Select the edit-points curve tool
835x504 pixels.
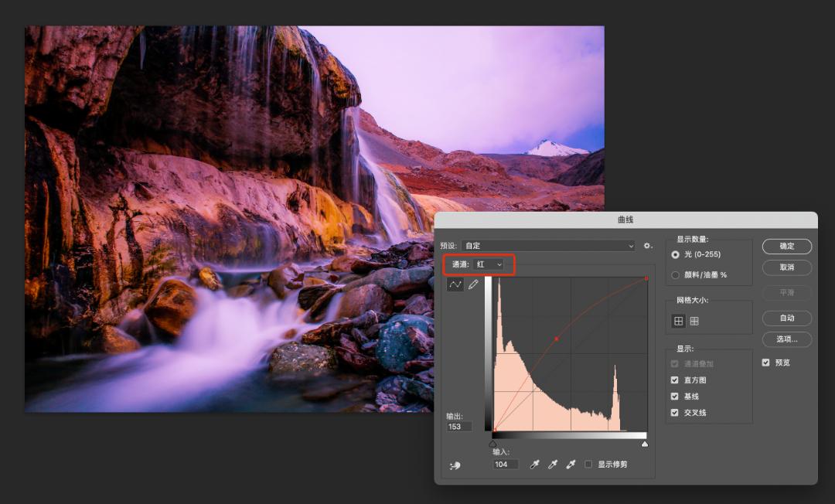(455, 284)
